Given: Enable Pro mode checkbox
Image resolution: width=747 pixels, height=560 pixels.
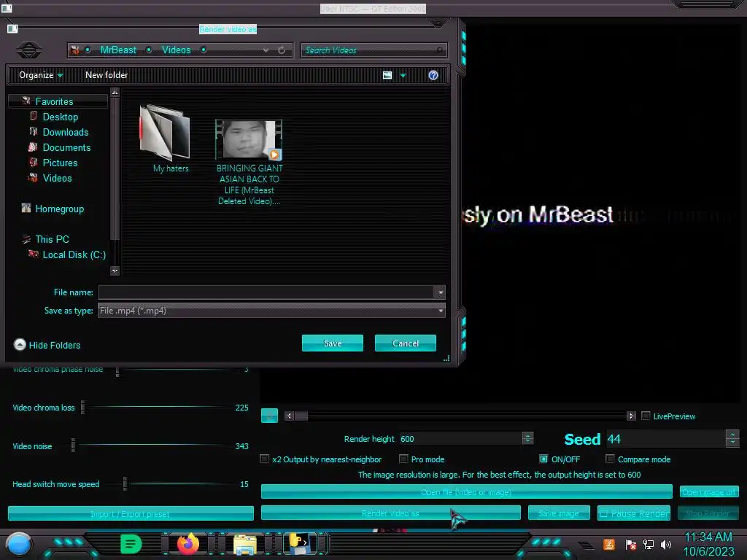Looking at the screenshot, I should click(403, 459).
